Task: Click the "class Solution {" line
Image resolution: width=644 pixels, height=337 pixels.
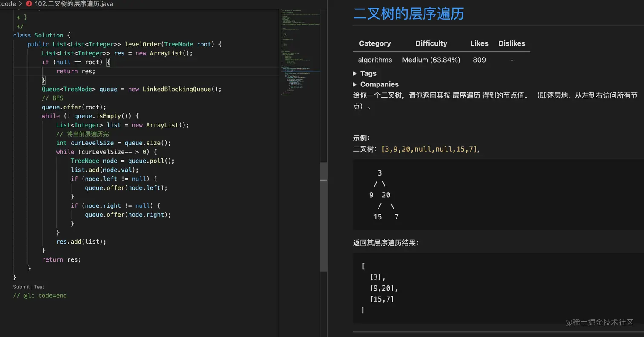Action: tap(42, 35)
